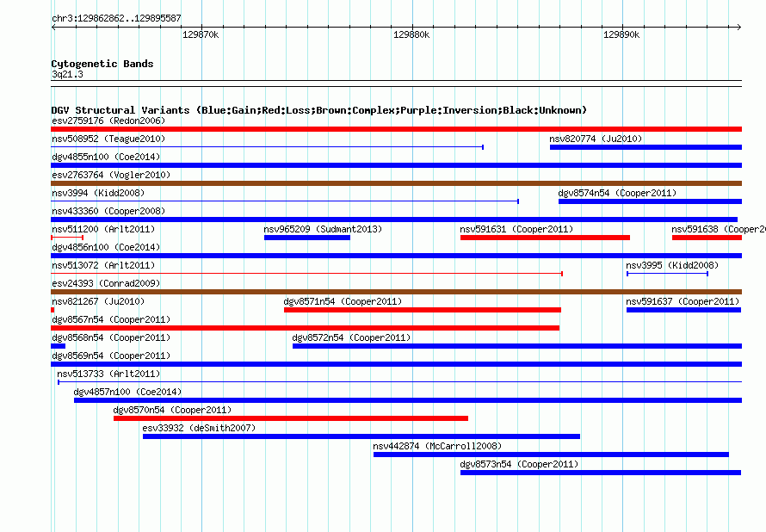
Task: Select the red esv2759176 loss bar
Action: [396, 129]
